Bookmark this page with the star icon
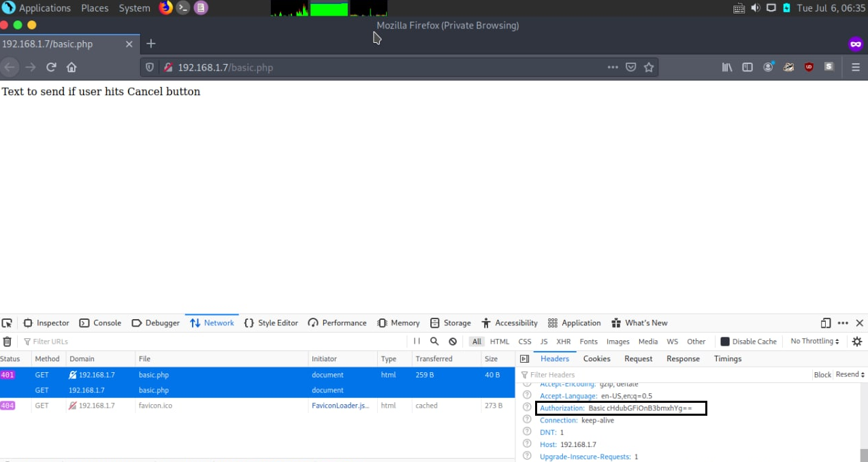This screenshot has height=462, width=868. pyautogui.click(x=649, y=67)
